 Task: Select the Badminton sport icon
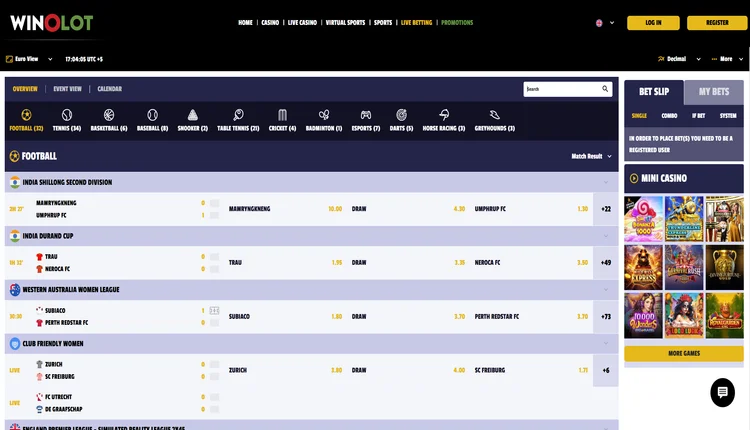[324, 115]
